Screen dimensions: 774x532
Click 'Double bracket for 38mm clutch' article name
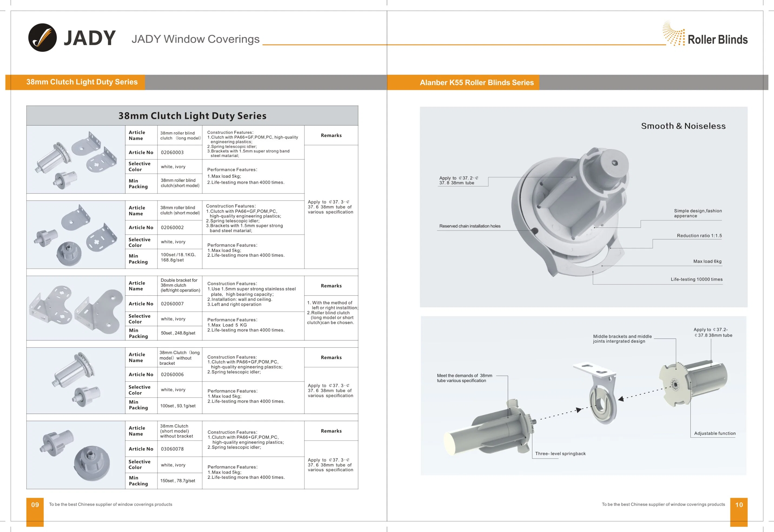180,285
